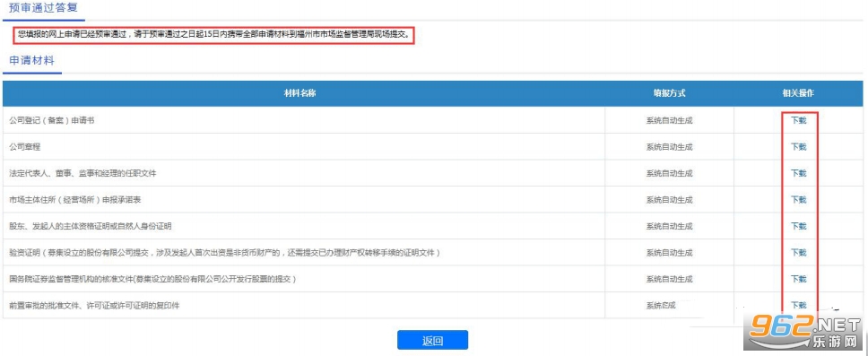Click 系统自动生成 in the 公司章程 row
Screen dimensions: 868x356
click(x=669, y=147)
